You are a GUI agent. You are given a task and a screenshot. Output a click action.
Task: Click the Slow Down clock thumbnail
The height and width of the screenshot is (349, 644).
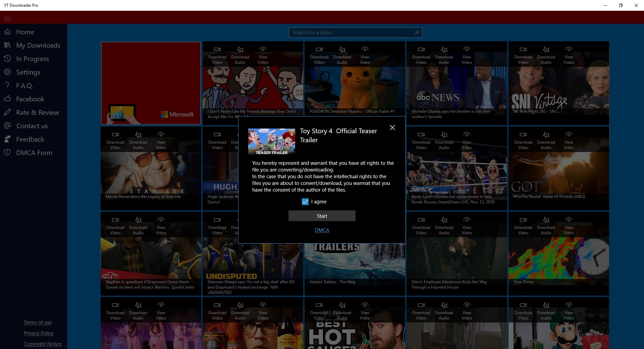coord(559,258)
